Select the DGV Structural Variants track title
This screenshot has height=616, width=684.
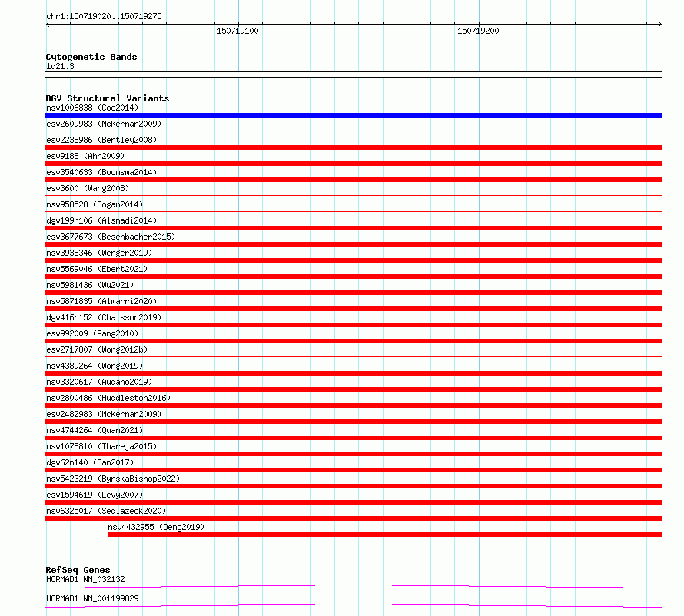click(x=108, y=98)
